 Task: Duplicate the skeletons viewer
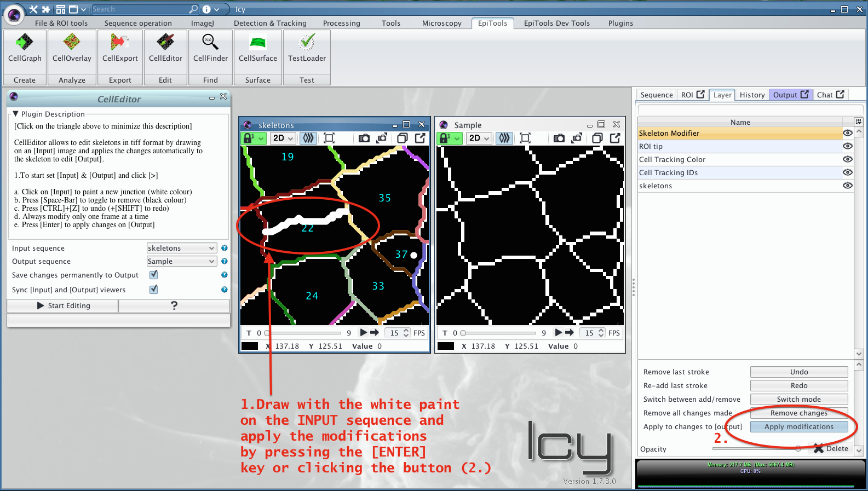(403, 138)
